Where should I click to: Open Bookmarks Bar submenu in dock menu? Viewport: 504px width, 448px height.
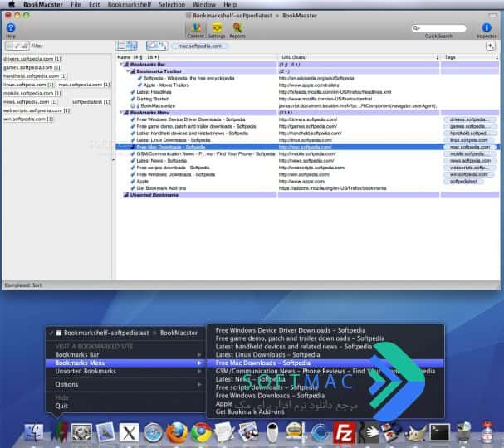(125, 354)
